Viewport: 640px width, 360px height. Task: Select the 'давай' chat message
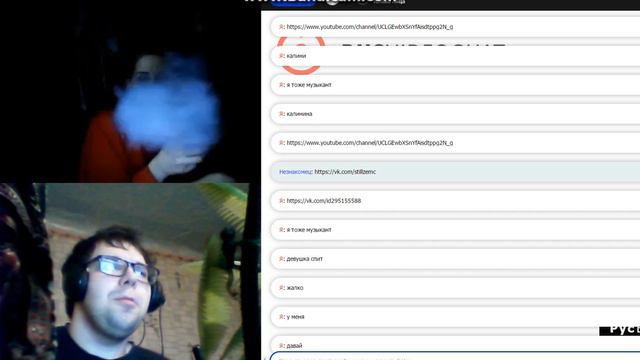(455, 345)
